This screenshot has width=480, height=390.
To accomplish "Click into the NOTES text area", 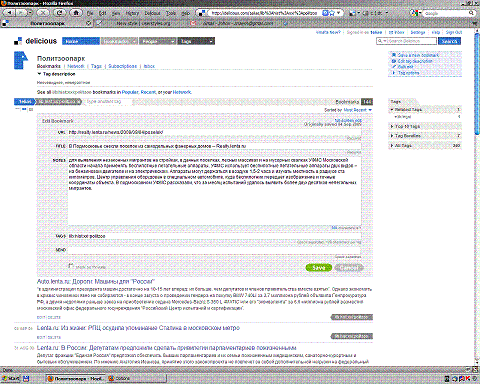I will point(214,191).
